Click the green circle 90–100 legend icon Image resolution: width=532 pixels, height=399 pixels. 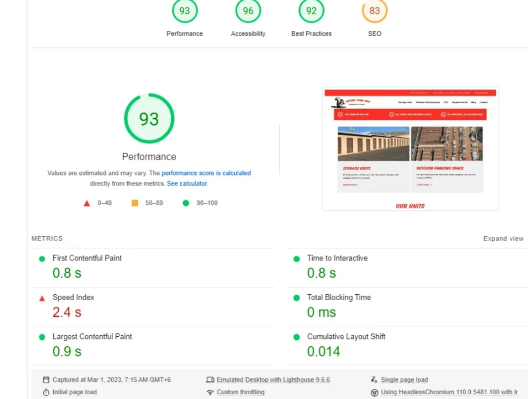point(186,203)
